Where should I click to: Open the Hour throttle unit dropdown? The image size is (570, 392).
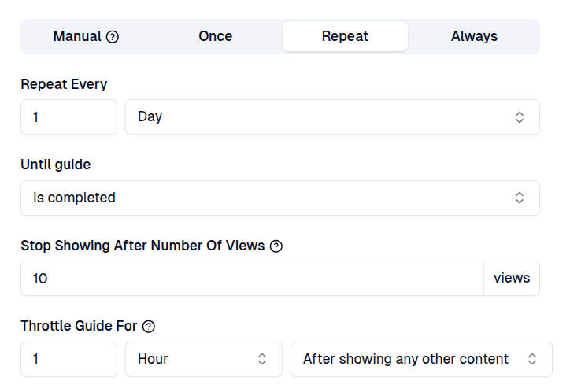coord(204,359)
